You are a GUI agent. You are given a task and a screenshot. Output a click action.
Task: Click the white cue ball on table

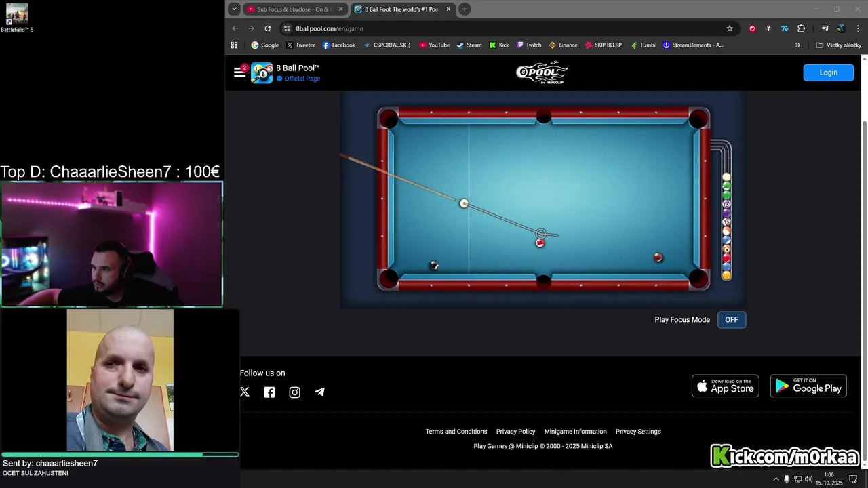[464, 203]
